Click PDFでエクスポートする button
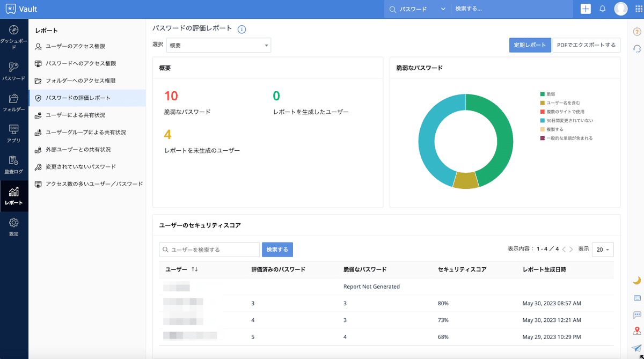The image size is (644, 359). (587, 45)
